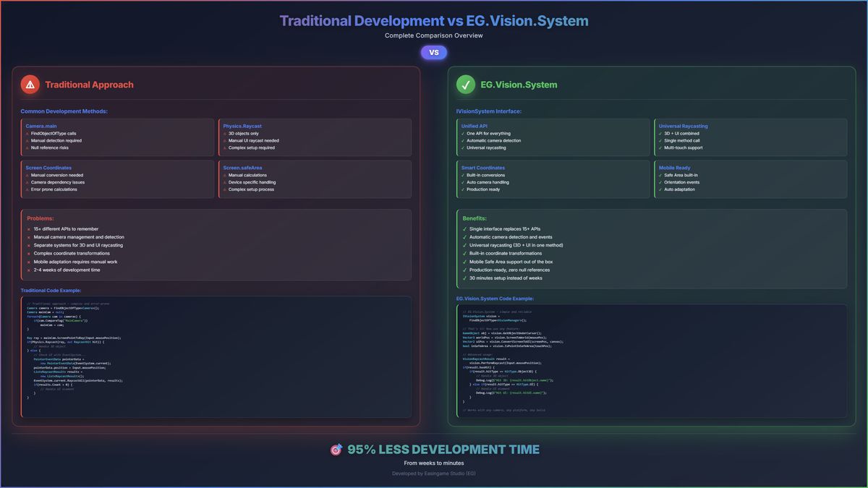868x488 pixels.
Task: Click warning triangle beside Camera dependency issues
Action: (27, 182)
